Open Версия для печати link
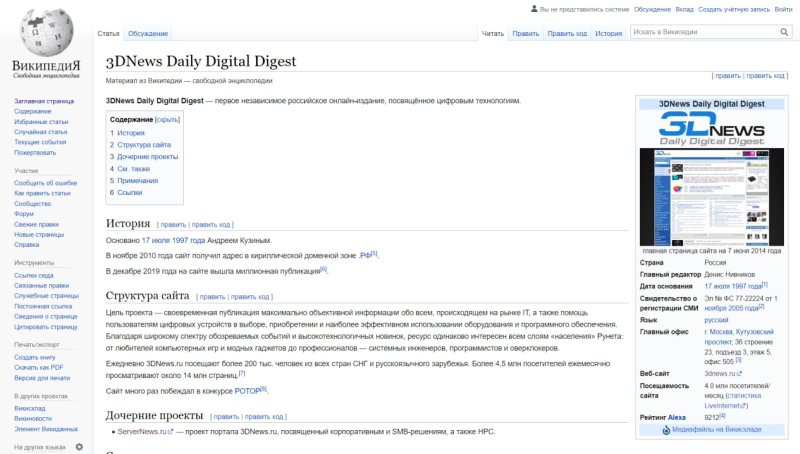This screenshot has width=800, height=454. click(x=42, y=378)
